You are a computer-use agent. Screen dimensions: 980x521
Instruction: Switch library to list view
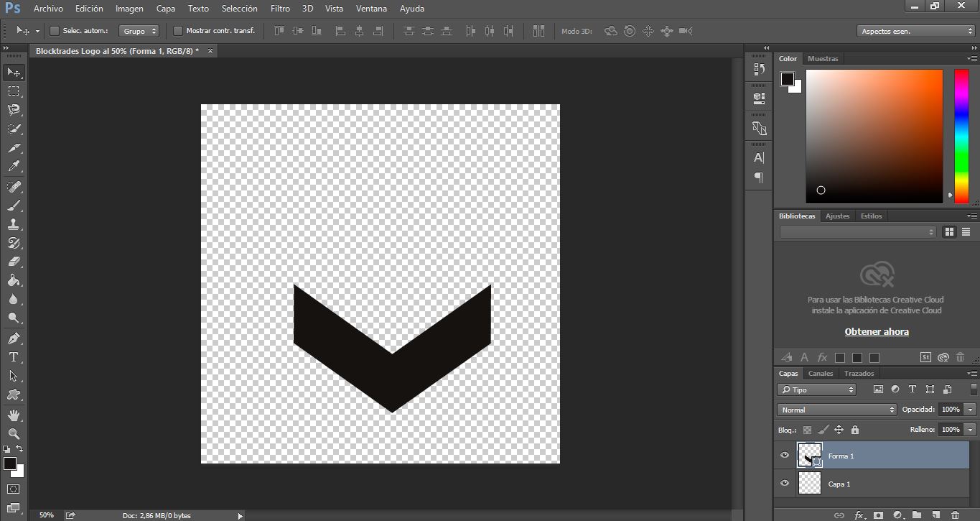pos(966,232)
